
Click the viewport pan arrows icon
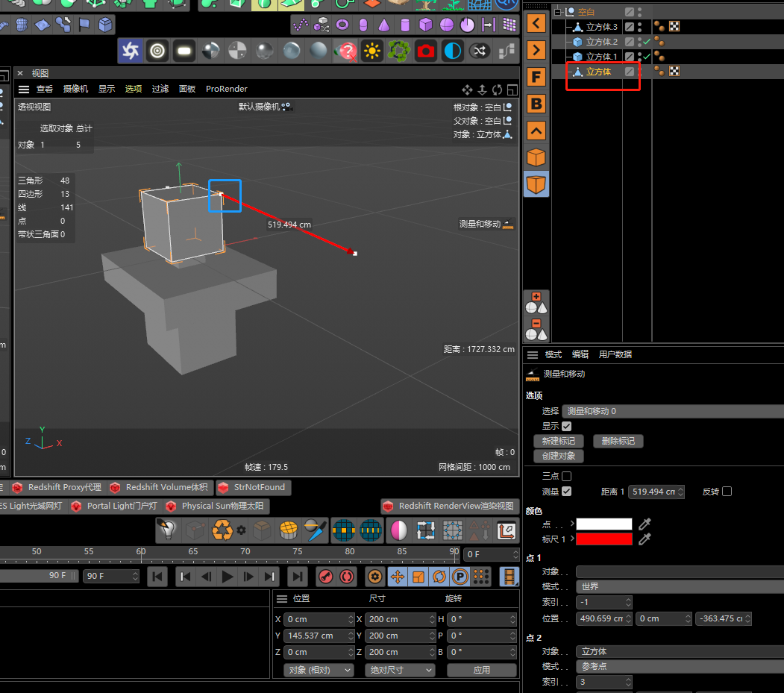(x=467, y=90)
